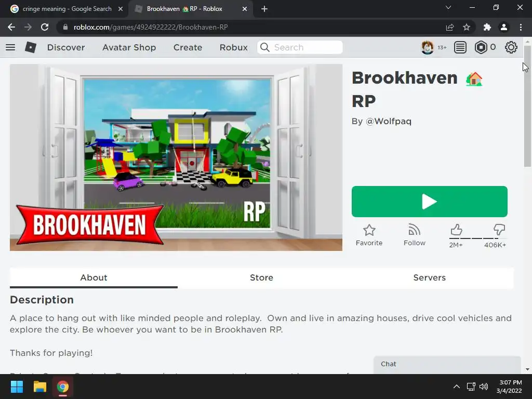Click the search magnifier icon
The image size is (532, 399).
coord(265,47)
